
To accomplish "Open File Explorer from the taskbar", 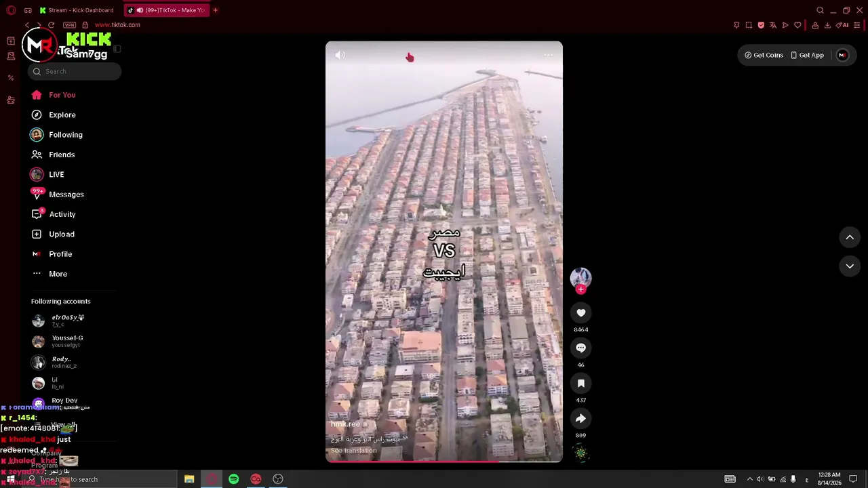I will [x=189, y=479].
